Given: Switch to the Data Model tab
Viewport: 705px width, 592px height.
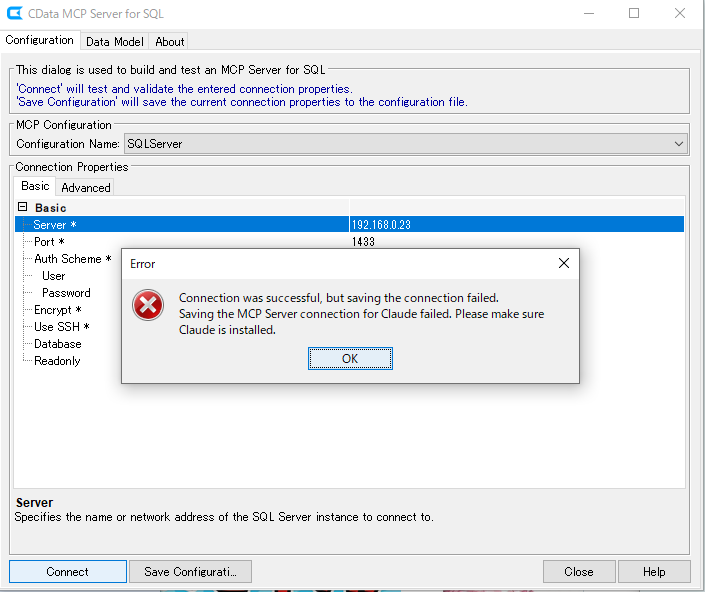Looking at the screenshot, I should point(115,41).
